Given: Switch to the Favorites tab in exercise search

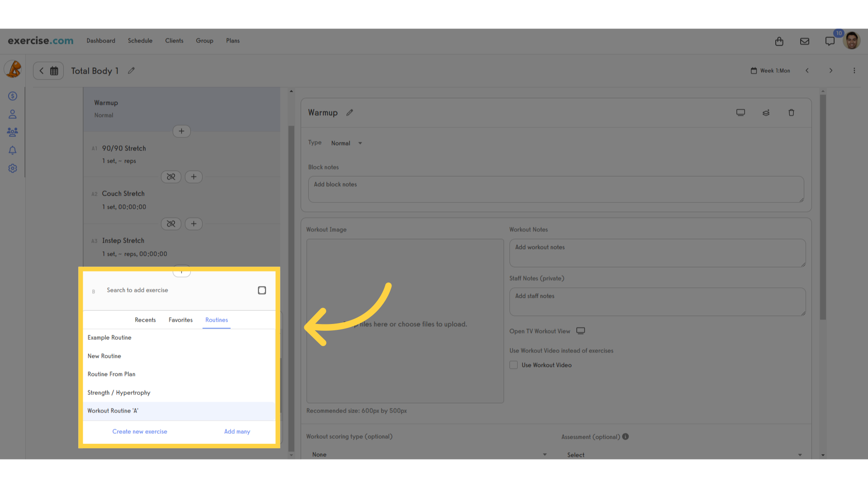Looking at the screenshot, I should pos(180,320).
